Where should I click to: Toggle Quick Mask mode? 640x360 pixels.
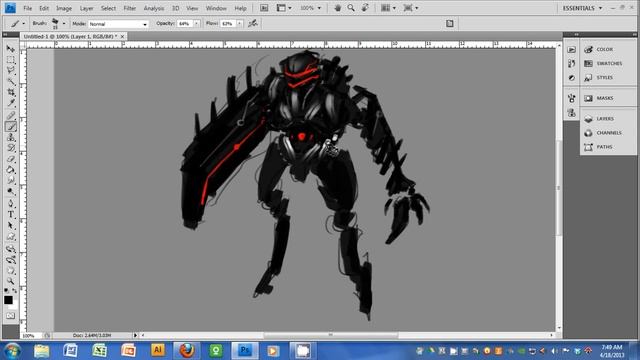[x=11, y=316]
